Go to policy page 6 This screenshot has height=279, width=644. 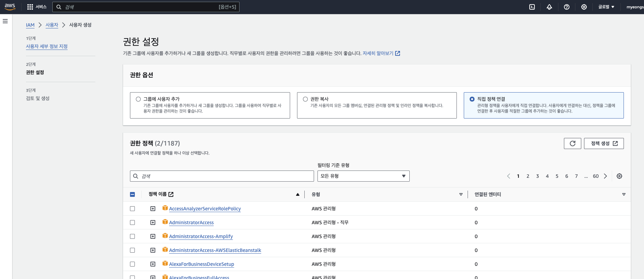pyautogui.click(x=567, y=176)
